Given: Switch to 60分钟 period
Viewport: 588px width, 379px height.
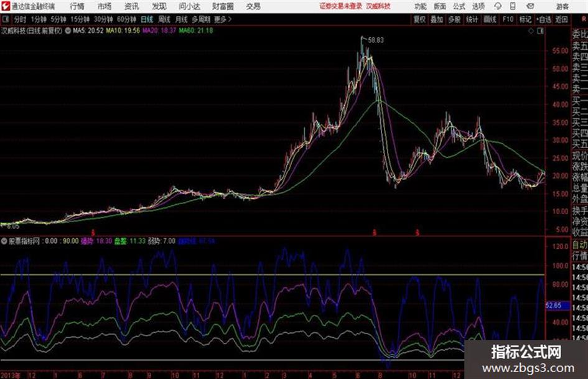Looking at the screenshot, I should (126, 19).
